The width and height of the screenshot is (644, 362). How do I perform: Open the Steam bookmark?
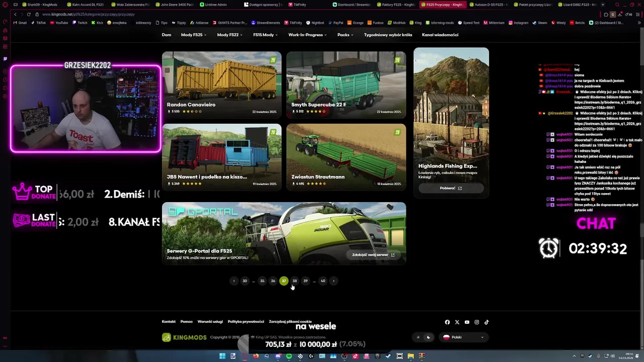click(x=540, y=23)
